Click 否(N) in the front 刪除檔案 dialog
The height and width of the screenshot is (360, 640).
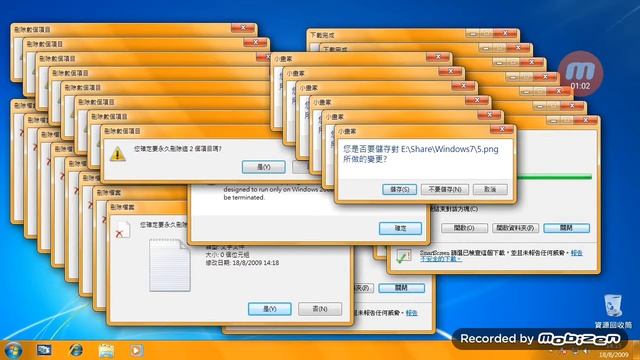(x=320, y=309)
